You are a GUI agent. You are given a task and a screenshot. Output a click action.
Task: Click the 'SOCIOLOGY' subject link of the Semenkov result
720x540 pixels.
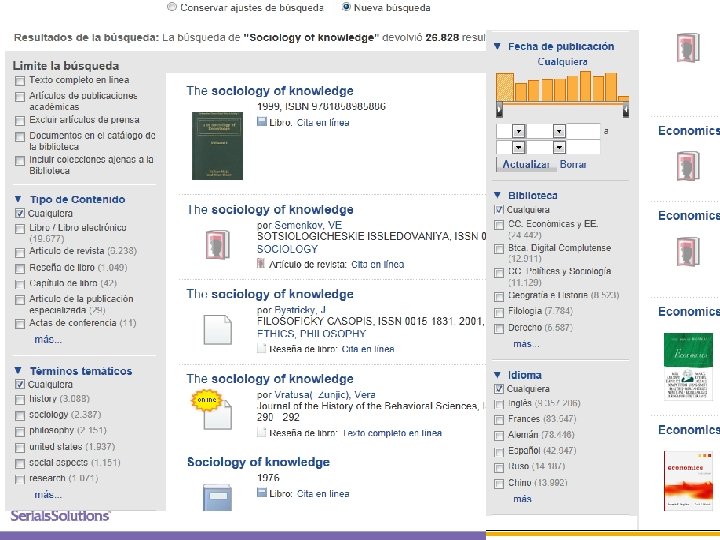tap(287, 249)
